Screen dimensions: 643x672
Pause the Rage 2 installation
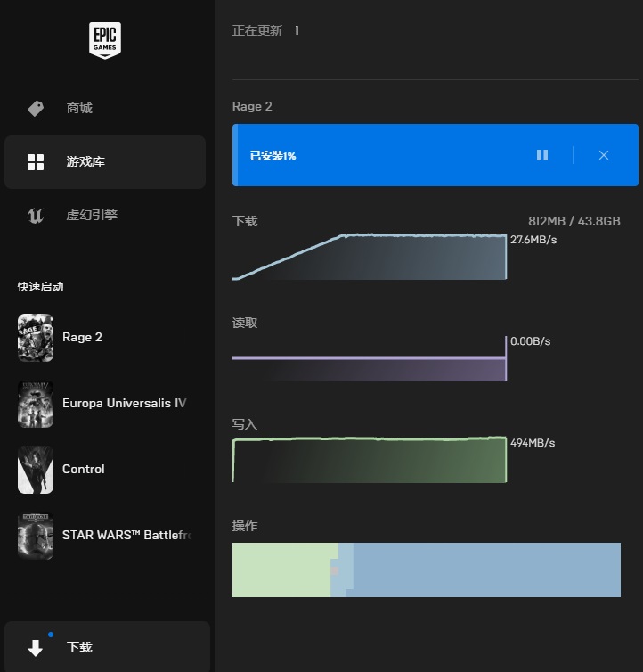click(542, 155)
